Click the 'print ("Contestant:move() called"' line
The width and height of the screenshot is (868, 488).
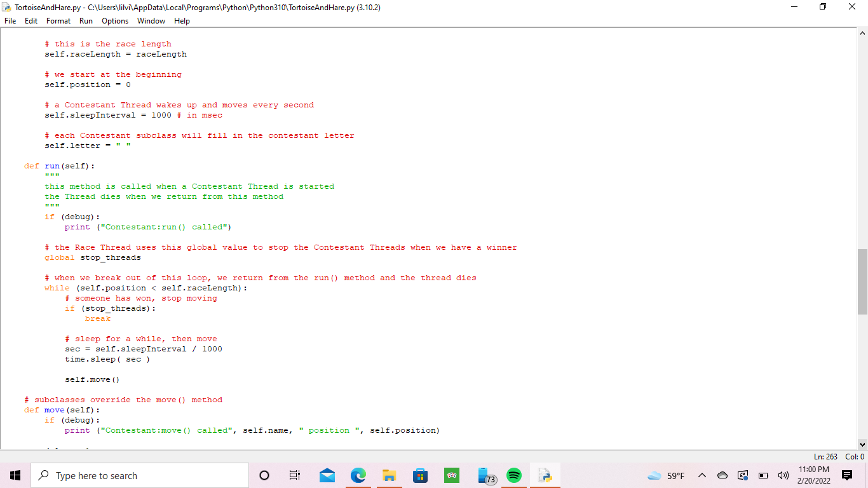pyautogui.click(x=252, y=430)
